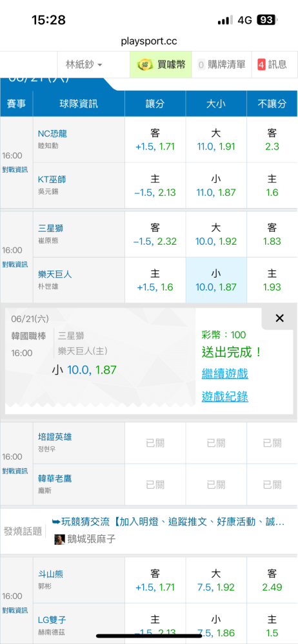The height and width of the screenshot is (644, 298).
Task: Tap the hot topic arrow icon
Action: tap(56, 522)
